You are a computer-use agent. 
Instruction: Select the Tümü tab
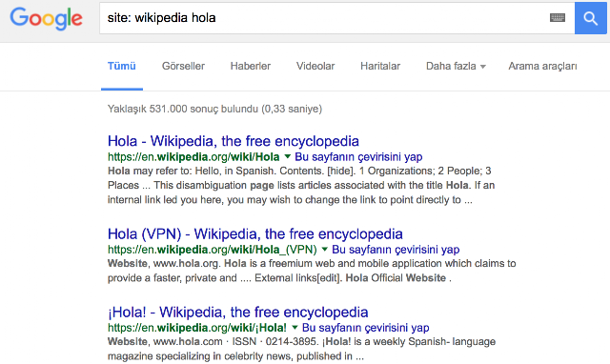[122, 66]
